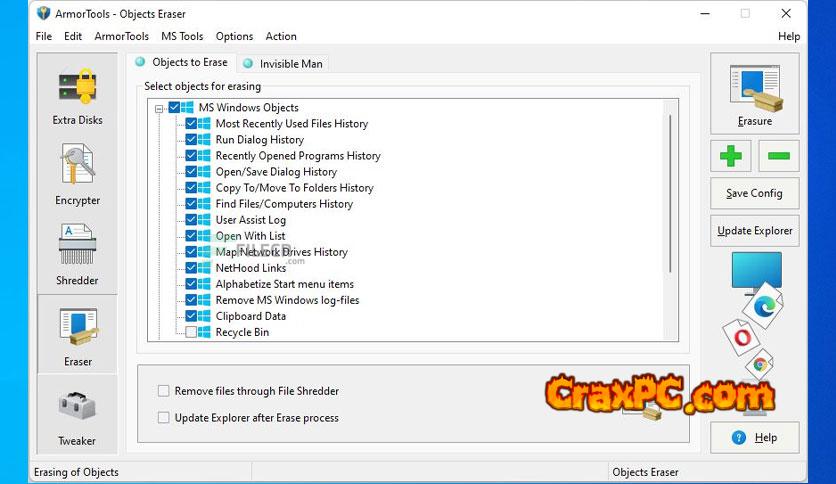Click Windows logo beside Clipboard Data
The image size is (836, 484).
[204, 316]
